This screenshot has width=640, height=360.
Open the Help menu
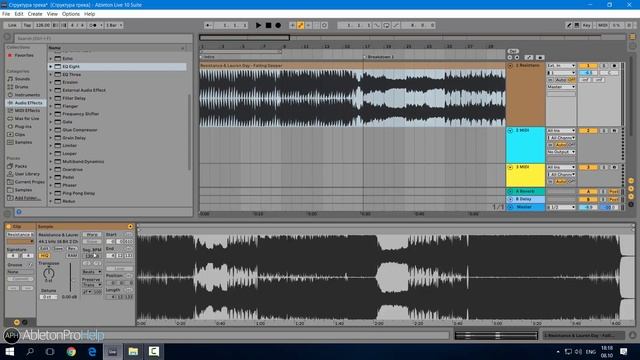(x=89, y=14)
